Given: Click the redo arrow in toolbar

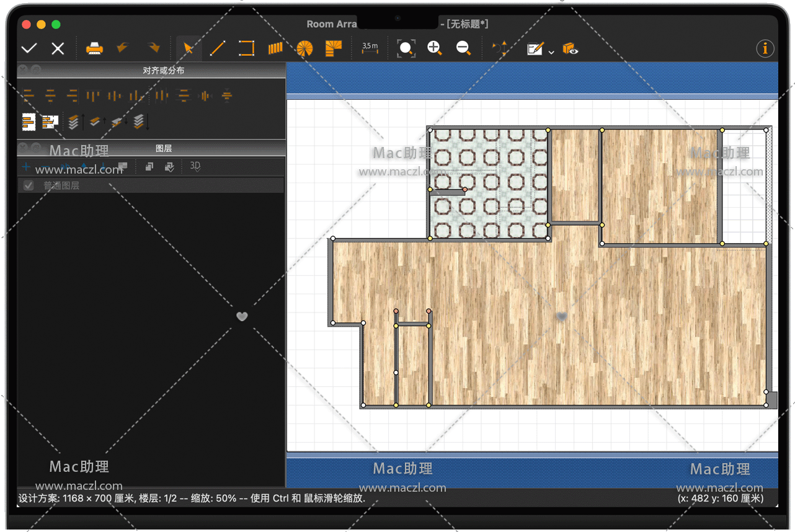Looking at the screenshot, I should [x=153, y=48].
